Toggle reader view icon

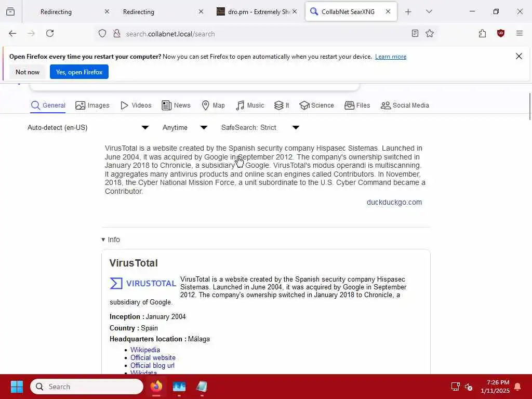415,33
